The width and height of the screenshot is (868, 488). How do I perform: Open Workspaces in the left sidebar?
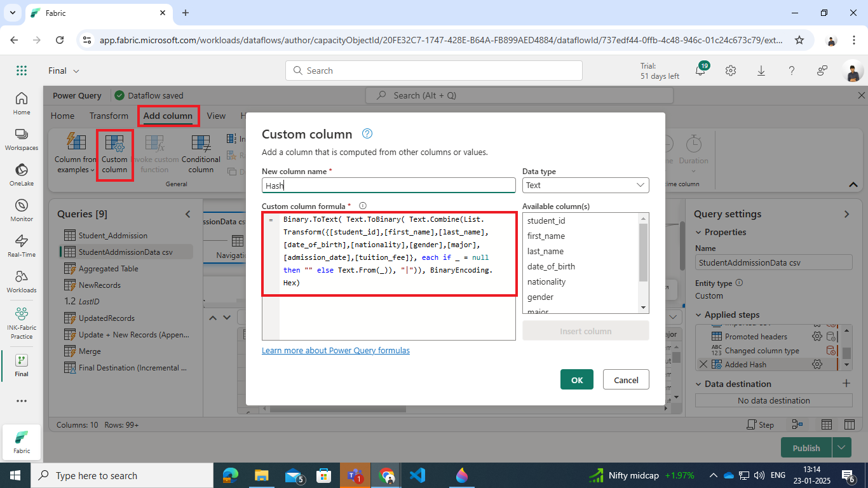click(22, 139)
